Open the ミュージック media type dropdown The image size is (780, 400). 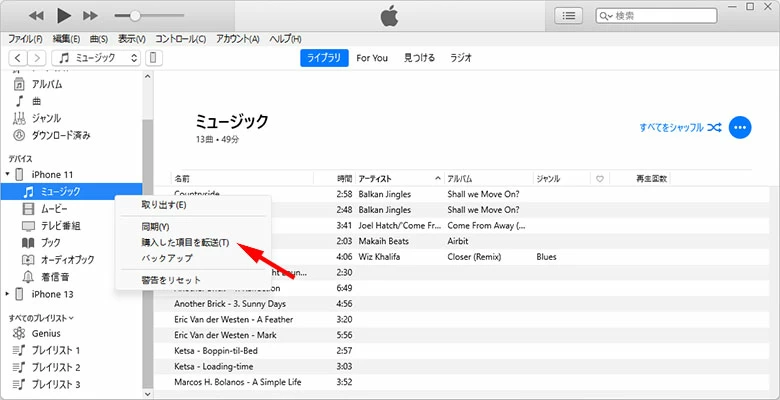coord(96,58)
